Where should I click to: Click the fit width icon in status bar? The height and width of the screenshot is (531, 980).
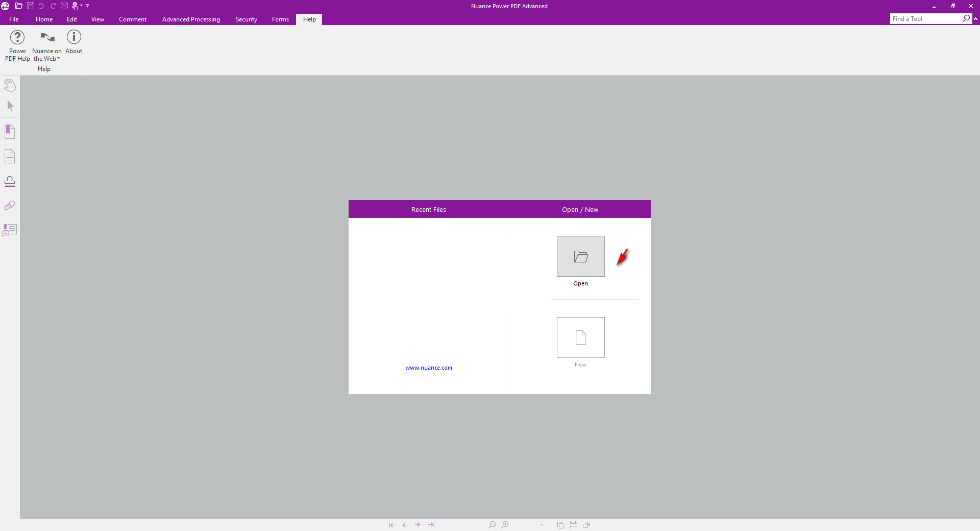point(574,525)
